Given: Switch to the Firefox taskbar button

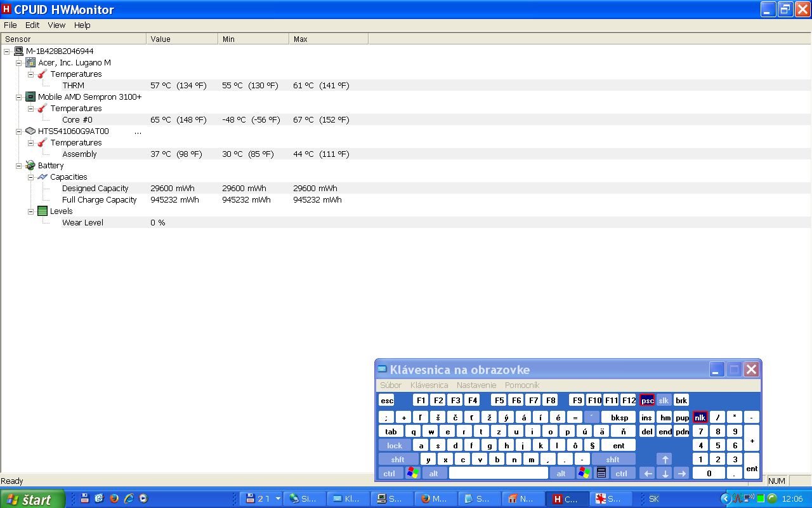Looking at the screenshot, I should (436, 499).
